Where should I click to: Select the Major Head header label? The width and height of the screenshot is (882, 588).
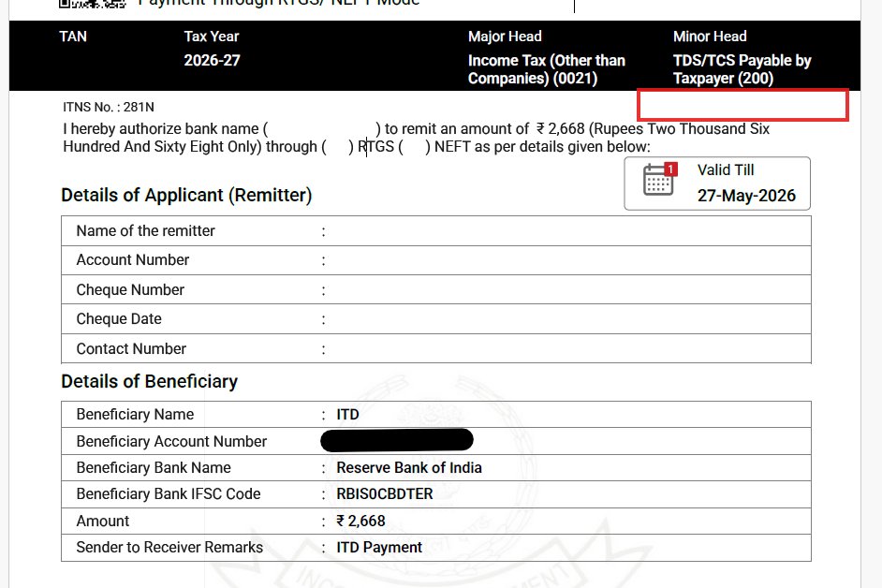(x=505, y=37)
